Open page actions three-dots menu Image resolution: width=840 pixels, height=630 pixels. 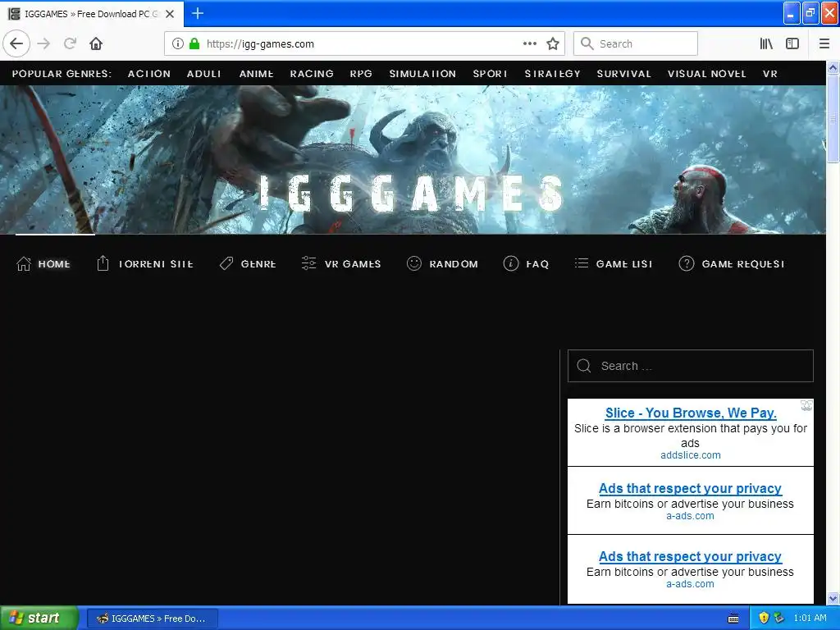tap(530, 43)
